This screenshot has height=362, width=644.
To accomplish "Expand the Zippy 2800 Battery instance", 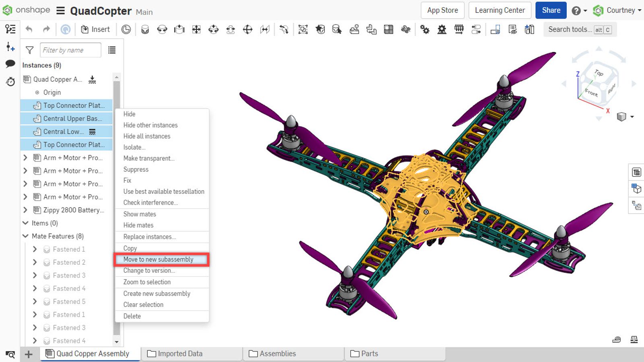I will (x=25, y=210).
